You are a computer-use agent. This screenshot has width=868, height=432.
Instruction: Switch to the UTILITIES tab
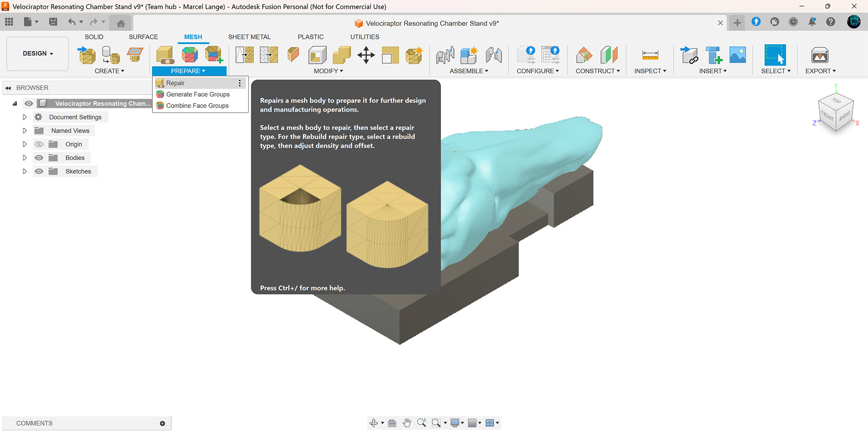pyautogui.click(x=364, y=37)
